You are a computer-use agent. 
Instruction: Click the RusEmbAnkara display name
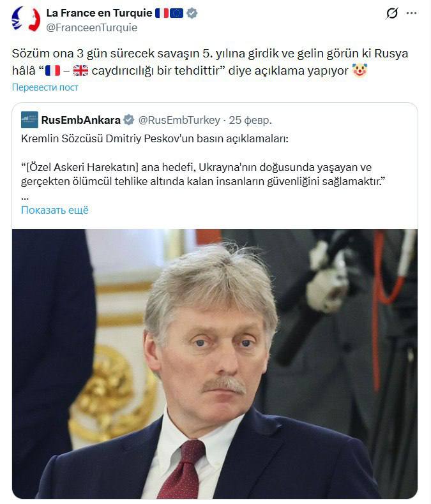80,120
